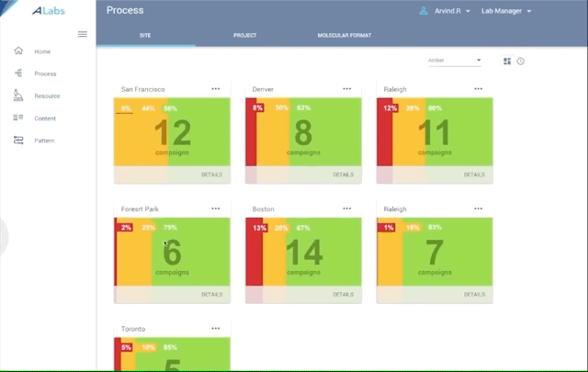The image size is (588, 372).
Task: Open the Toronto card three-dot menu
Action: (216, 329)
